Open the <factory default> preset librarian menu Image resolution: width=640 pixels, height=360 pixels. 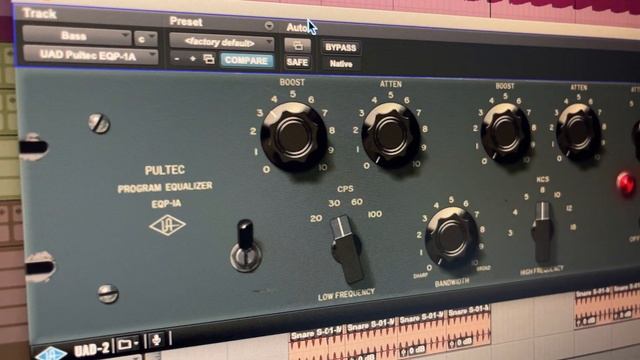click(222, 42)
